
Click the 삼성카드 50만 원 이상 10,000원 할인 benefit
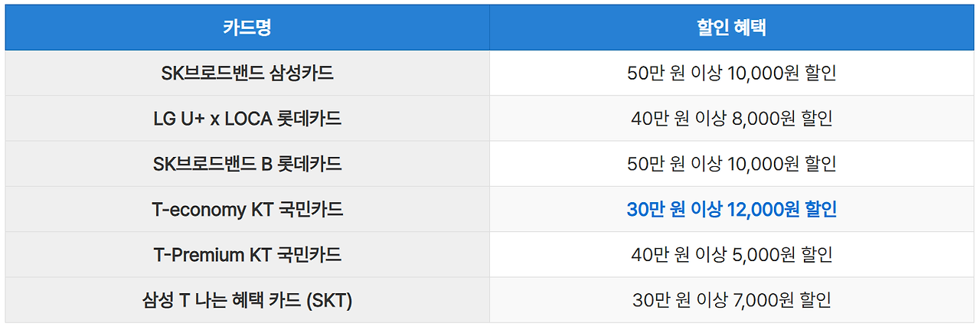tap(731, 74)
